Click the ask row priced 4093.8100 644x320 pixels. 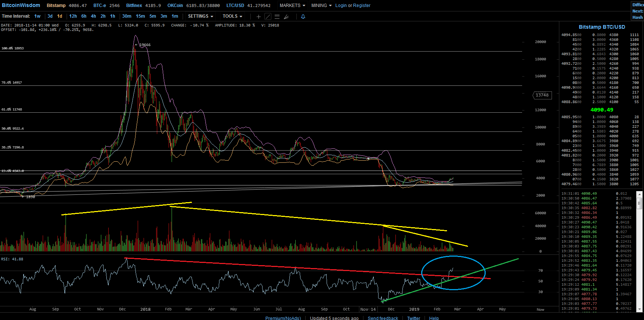(600, 54)
